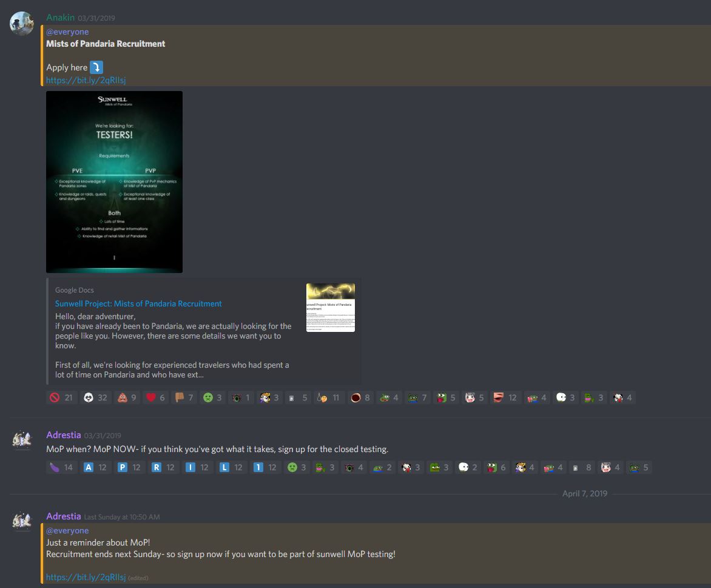Viewport: 711px width, 588px height.
Task: Click 'Hello, dear adventurer,' in the embed
Action: click(x=95, y=316)
